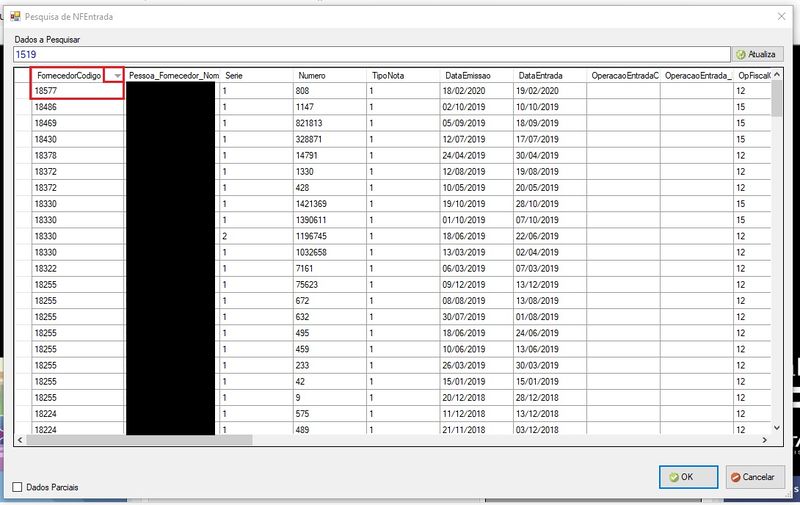The height and width of the screenshot is (505, 800).
Task: Click the right arrow of the horizontal scrollbar
Action: [764, 440]
